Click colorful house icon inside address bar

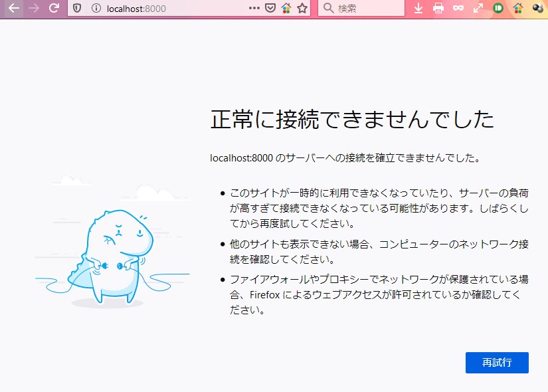click(286, 9)
